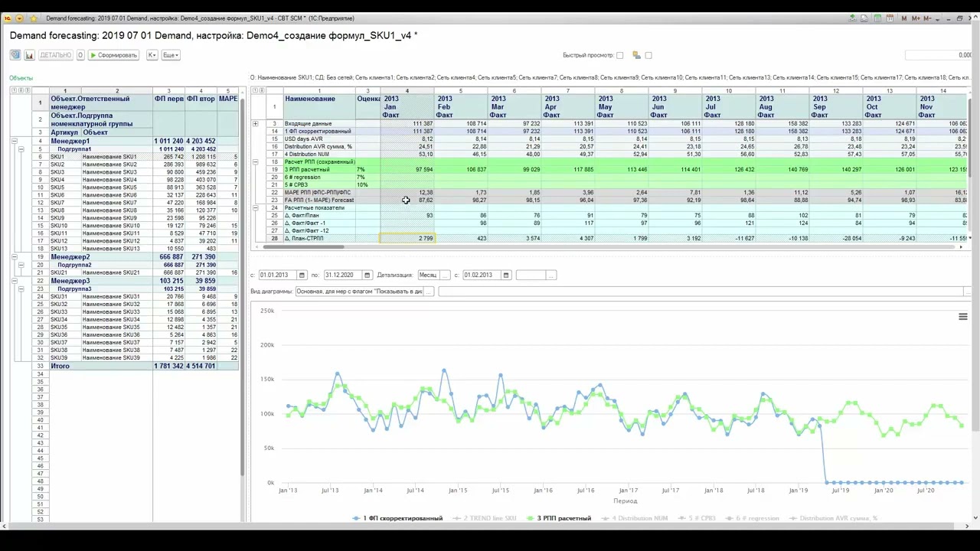
Task: Click the numeric field showing 0,00
Action: (939, 55)
